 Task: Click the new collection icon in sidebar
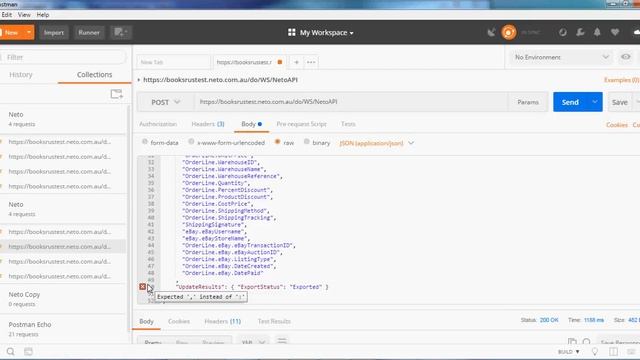(116, 94)
